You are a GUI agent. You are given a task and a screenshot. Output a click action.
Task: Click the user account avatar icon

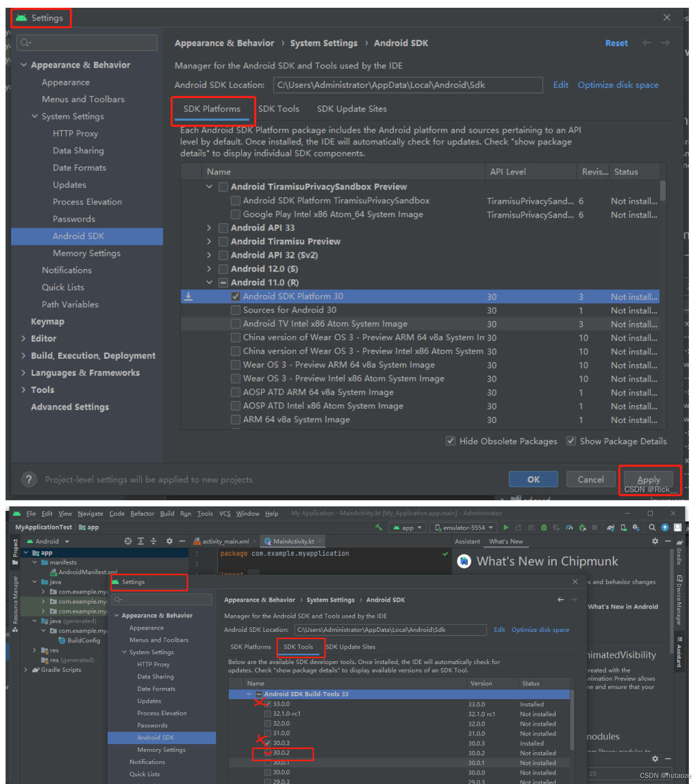point(677,527)
